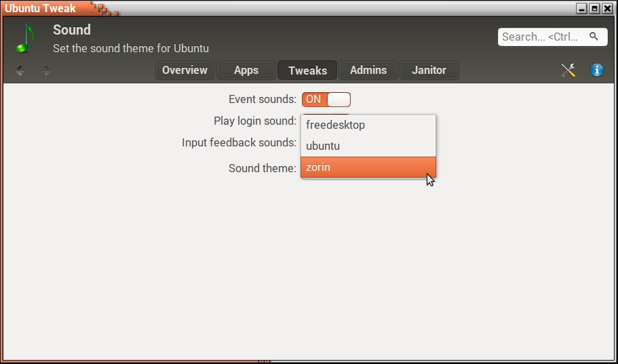The height and width of the screenshot is (364, 618).
Task: Select the Tweaks tab
Action: point(307,70)
